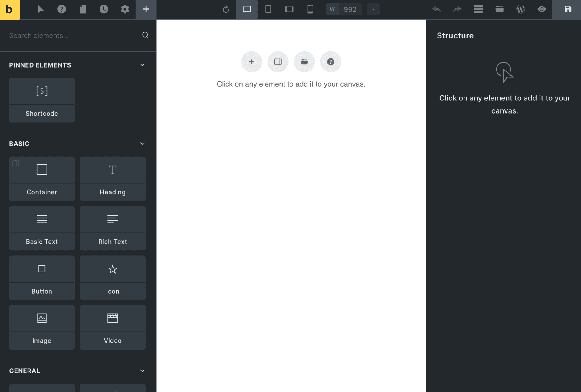Add the Container element
Screen dimensions: 581x392
(x=42, y=179)
